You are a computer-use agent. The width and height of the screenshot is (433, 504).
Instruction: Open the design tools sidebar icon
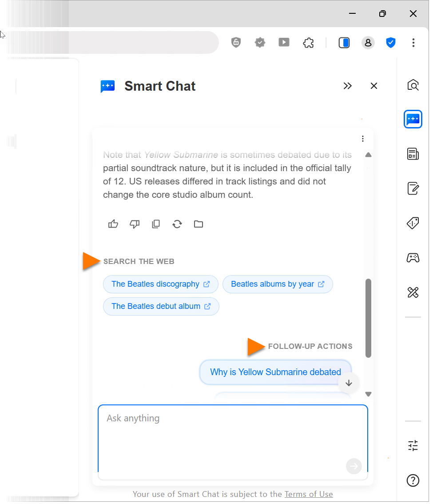413,292
